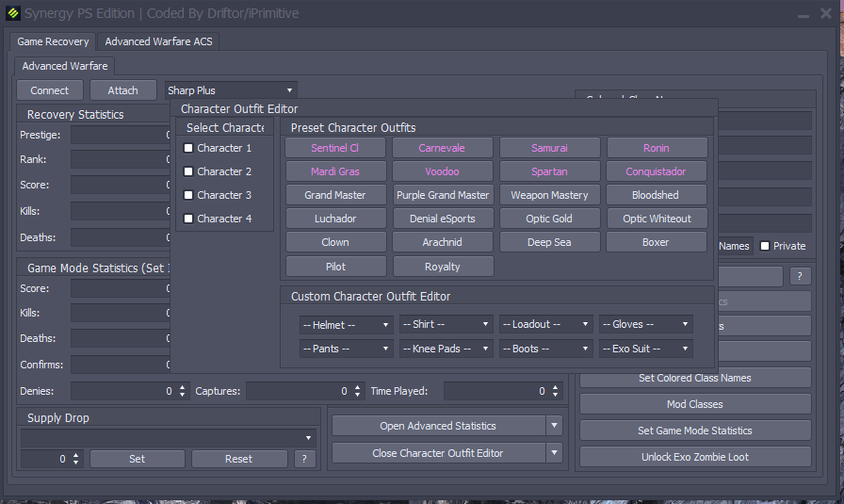Pick the Boxer outfit
844x504 pixels.
click(x=657, y=242)
